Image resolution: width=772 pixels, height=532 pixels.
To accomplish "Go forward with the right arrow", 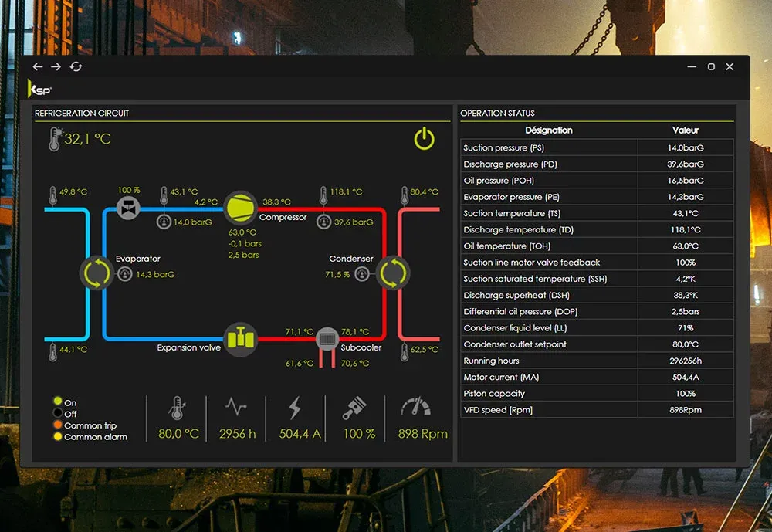I will (56, 67).
